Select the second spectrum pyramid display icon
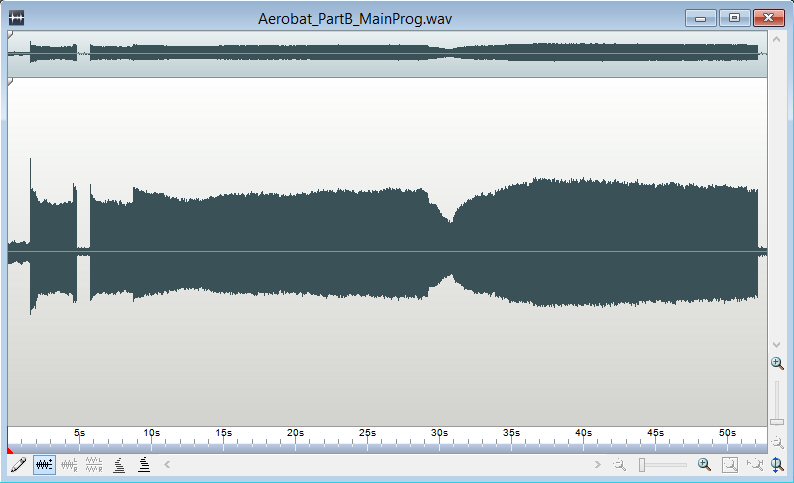This screenshot has height=483, width=794. click(x=144, y=464)
